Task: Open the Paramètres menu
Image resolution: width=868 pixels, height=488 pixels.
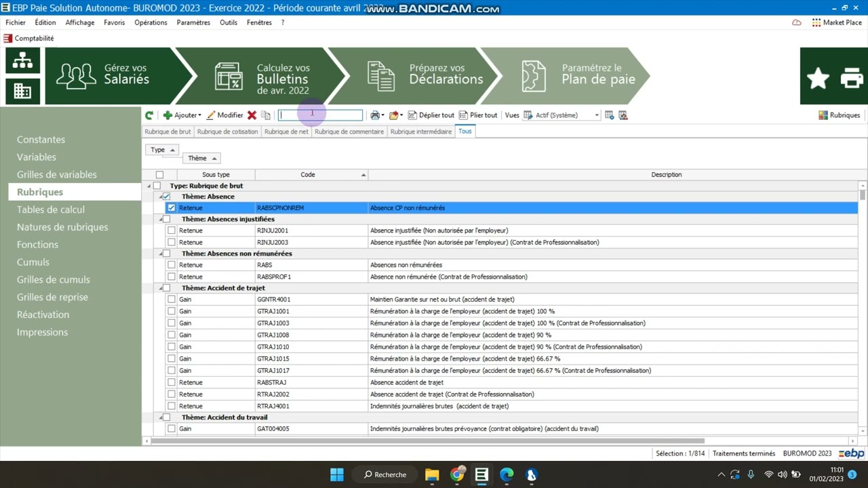Action: pos(193,22)
